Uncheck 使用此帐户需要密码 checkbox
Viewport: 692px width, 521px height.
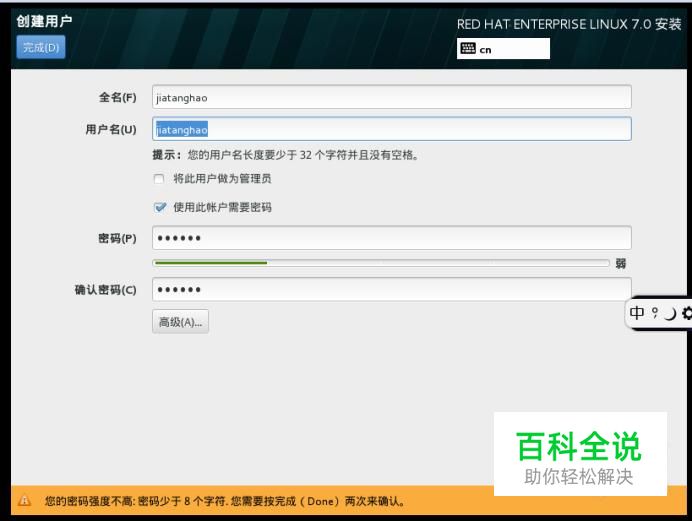(x=160, y=207)
